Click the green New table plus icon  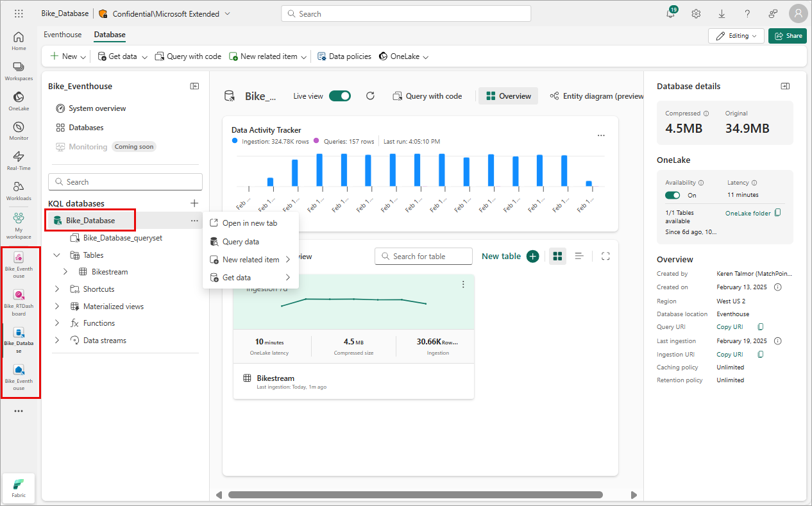tap(532, 256)
